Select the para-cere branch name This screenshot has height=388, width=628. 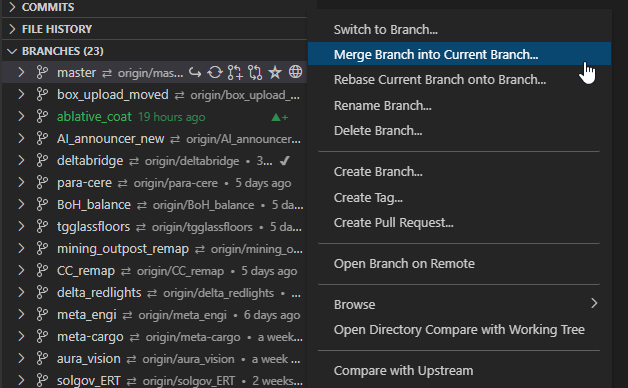click(x=84, y=183)
